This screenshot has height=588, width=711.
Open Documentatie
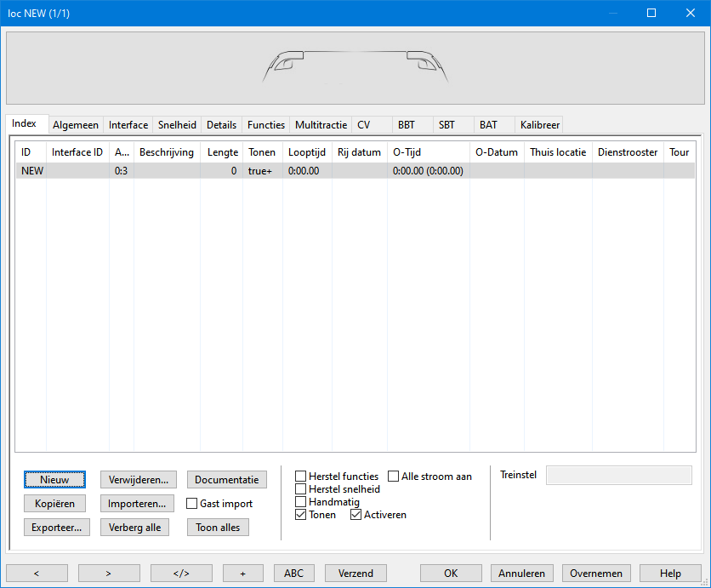coord(226,480)
